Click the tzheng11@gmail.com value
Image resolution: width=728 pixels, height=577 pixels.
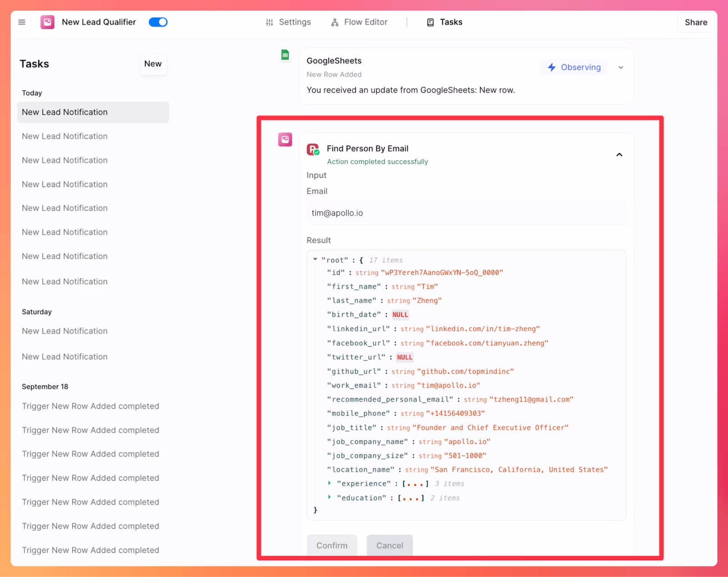(531, 399)
